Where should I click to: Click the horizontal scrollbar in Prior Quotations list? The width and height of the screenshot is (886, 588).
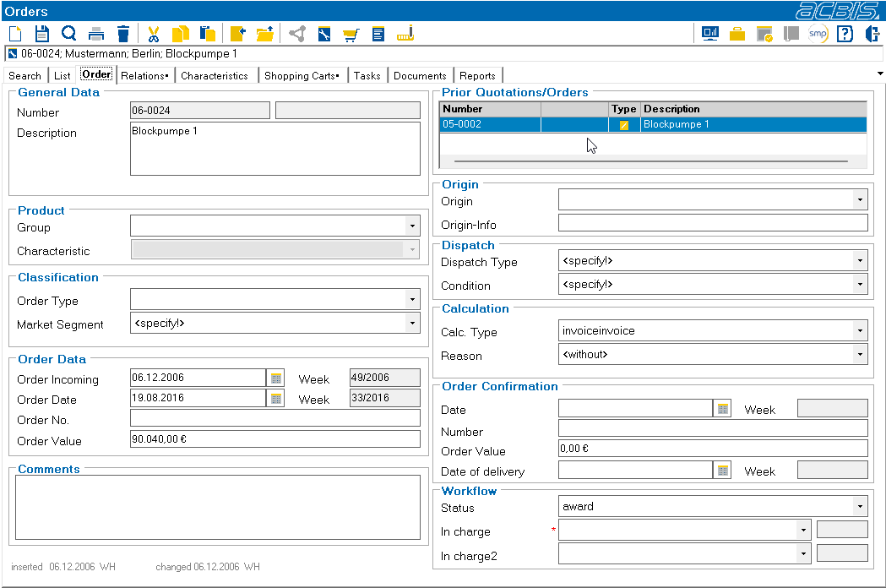tap(651, 161)
